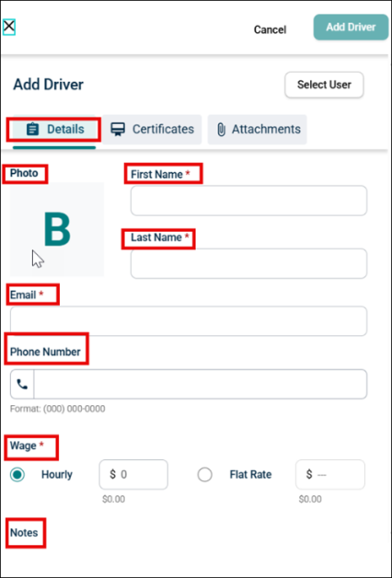Open the Attachments tab
Viewport: 392px width, 578px height.
257,130
